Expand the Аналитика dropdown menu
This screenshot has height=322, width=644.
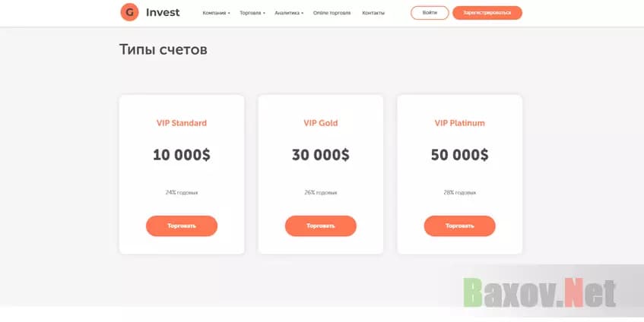click(289, 13)
